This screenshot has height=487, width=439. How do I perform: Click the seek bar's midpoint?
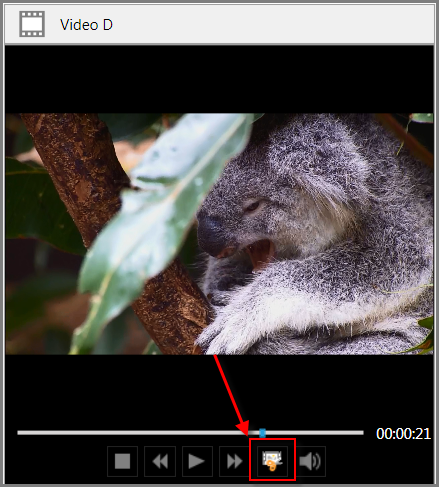click(x=190, y=433)
